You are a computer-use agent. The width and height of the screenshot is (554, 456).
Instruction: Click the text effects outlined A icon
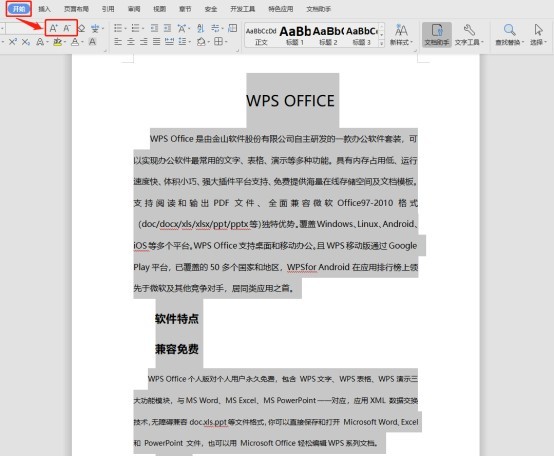pos(40,42)
